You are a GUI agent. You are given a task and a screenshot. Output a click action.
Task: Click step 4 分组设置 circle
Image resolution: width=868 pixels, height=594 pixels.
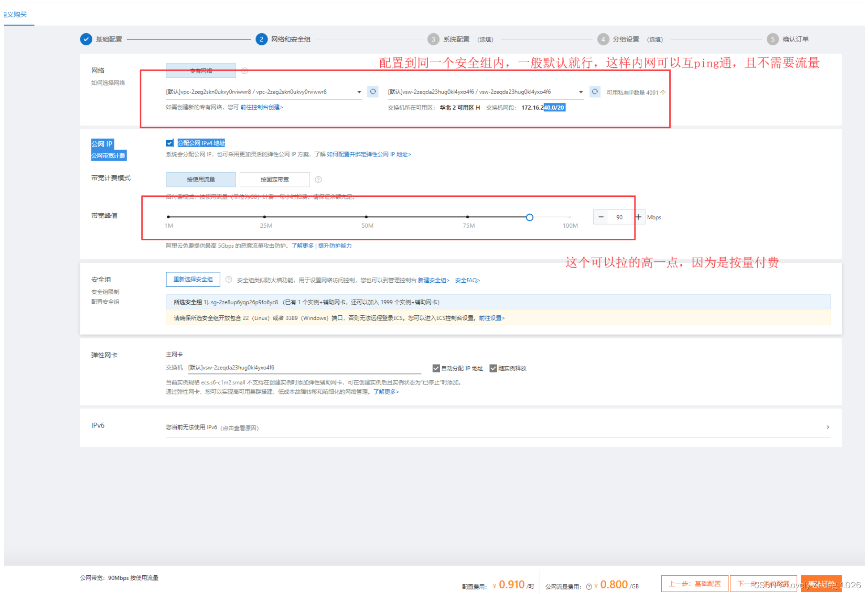click(603, 39)
